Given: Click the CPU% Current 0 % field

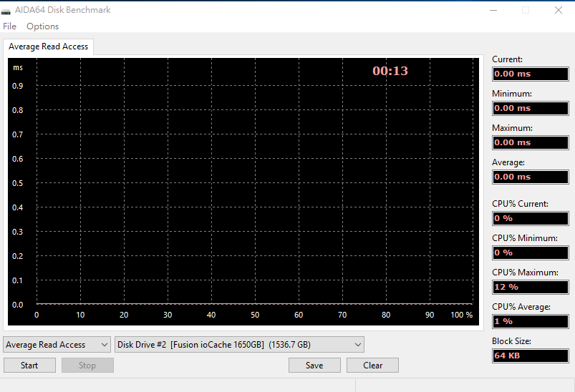Looking at the screenshot, I should [531, 219].
